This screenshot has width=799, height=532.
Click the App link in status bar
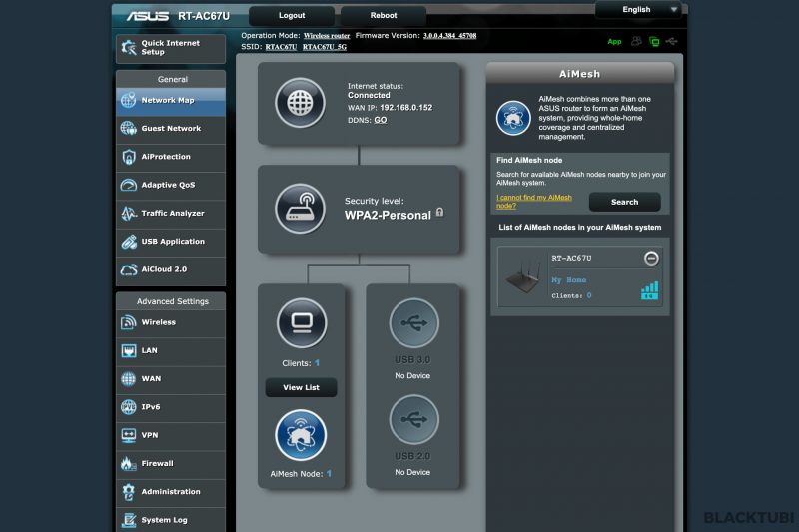click(614, 42)
